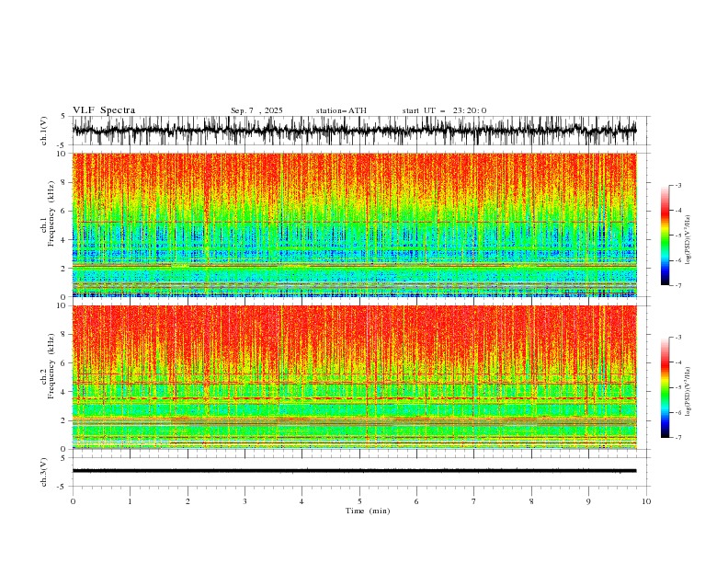Click the '2' tick label on the time axis

coord(188,501)
